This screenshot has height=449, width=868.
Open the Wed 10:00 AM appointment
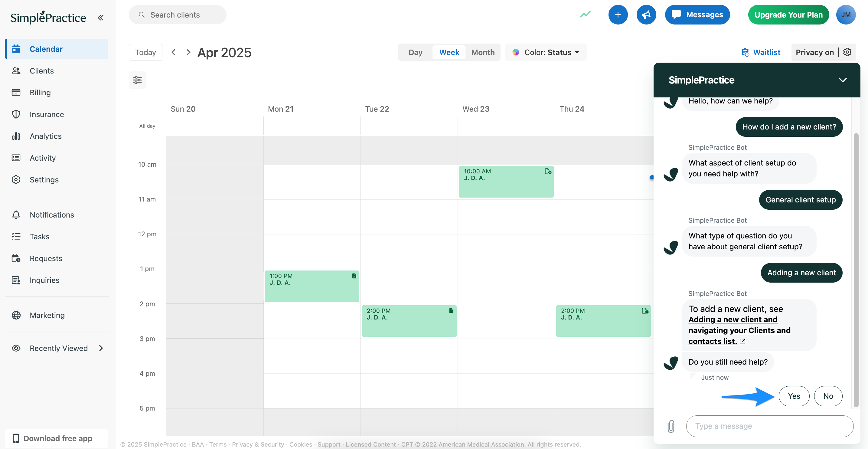[506, 181]
